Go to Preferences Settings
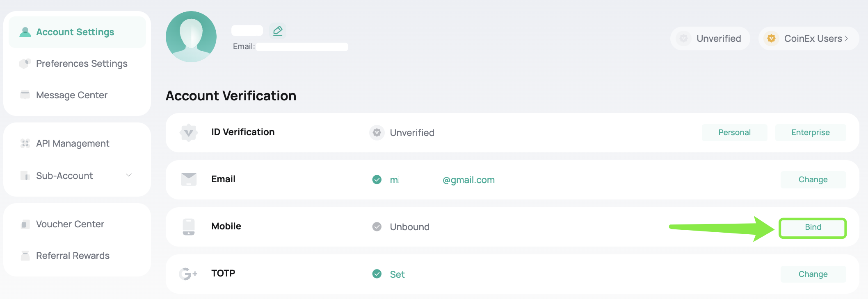868x299 pixels. point(82,63)
